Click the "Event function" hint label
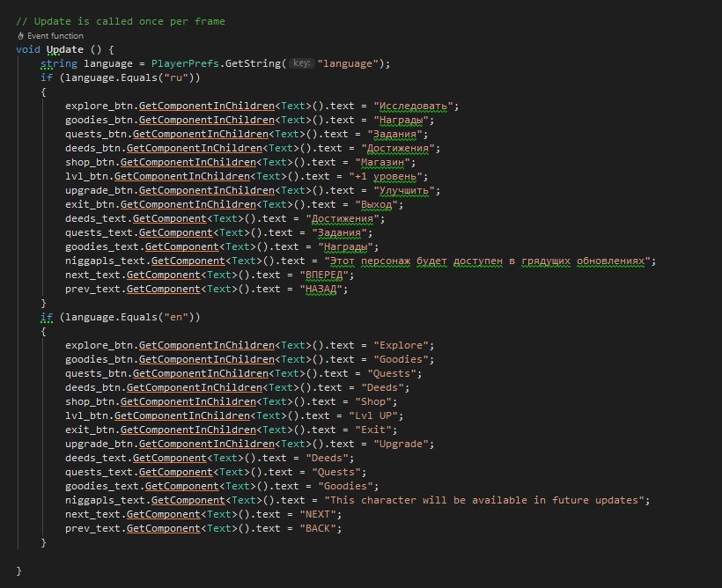Screen dimensions: 722x588 point(55,35)
